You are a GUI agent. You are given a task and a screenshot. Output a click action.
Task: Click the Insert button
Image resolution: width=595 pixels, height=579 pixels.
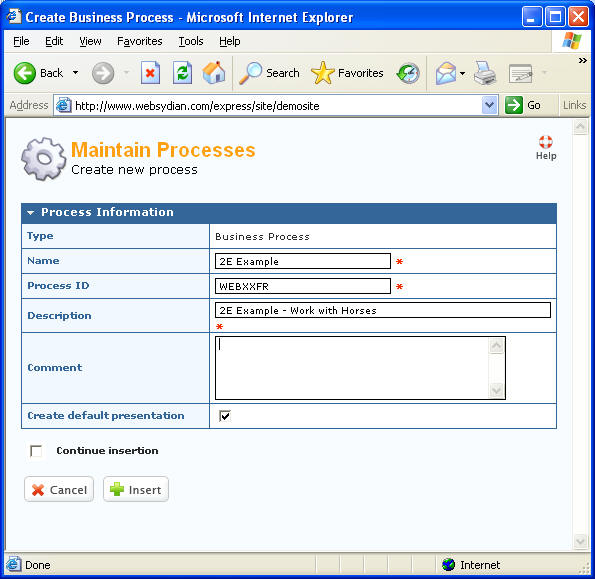click(x=136, y=489)
